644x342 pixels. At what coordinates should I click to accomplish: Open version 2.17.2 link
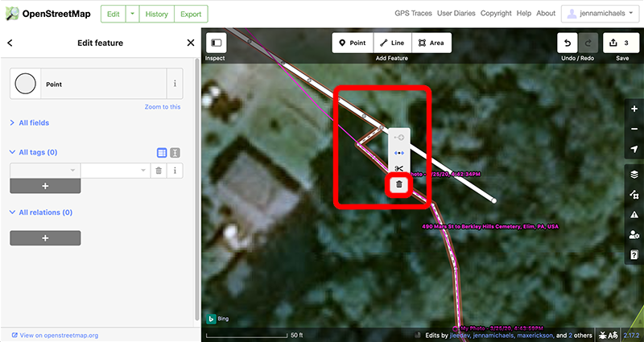point(632,335)
